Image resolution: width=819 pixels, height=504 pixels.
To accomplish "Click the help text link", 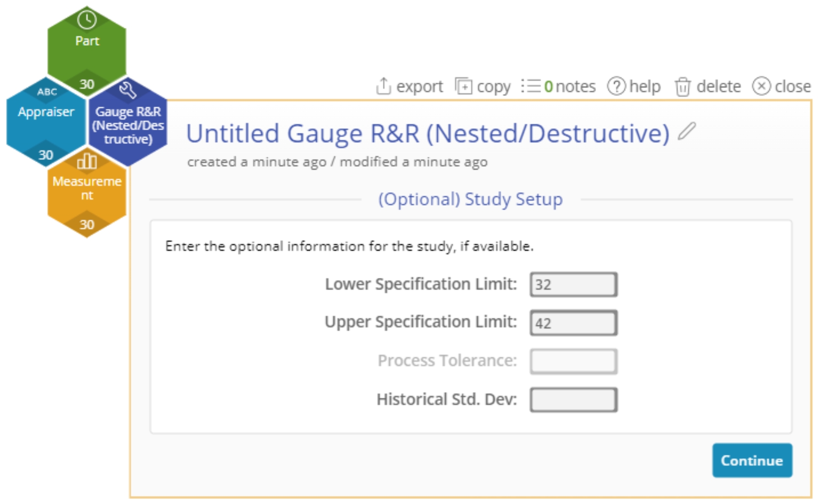I will [x=645, y=86].
